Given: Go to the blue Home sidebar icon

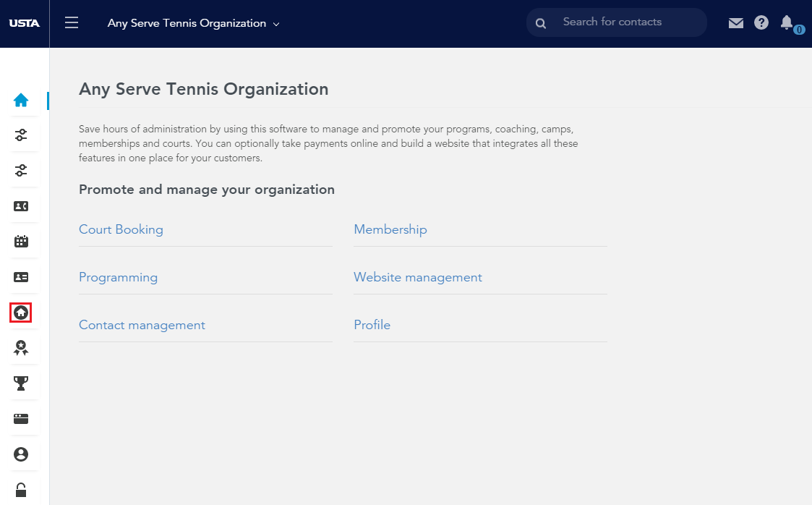Looking at the screenshot, I should click(x=21, y=100).
